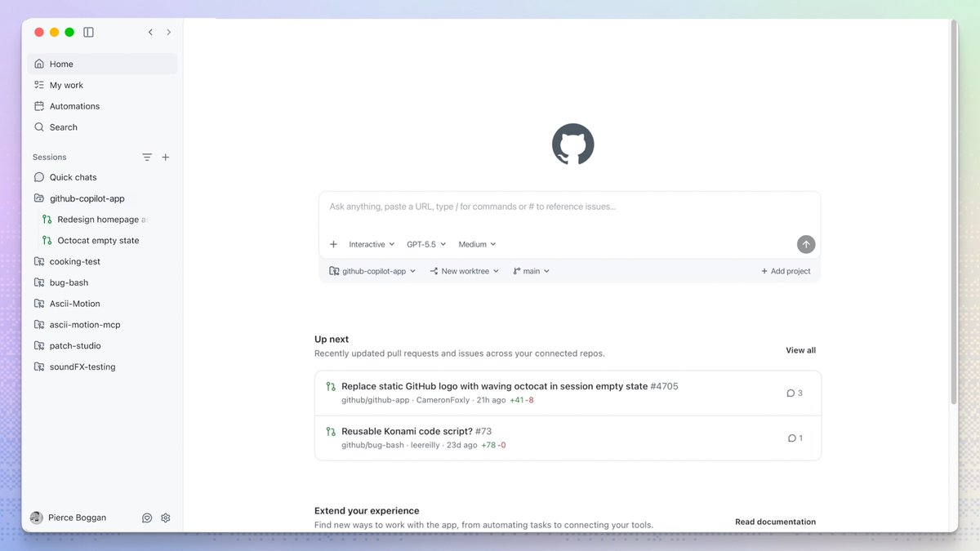Open settings gear icon
The width and height of the screenshot is (980, 551).
coord(166,518)
